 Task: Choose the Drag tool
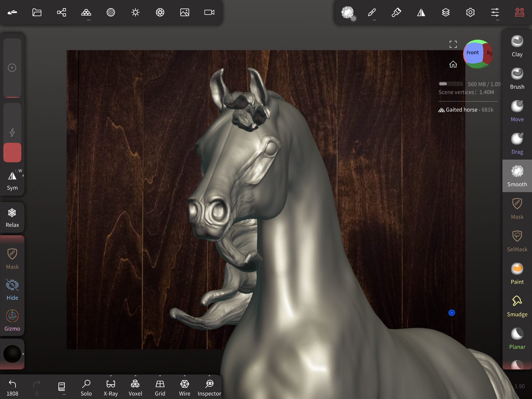click(517, 144)
